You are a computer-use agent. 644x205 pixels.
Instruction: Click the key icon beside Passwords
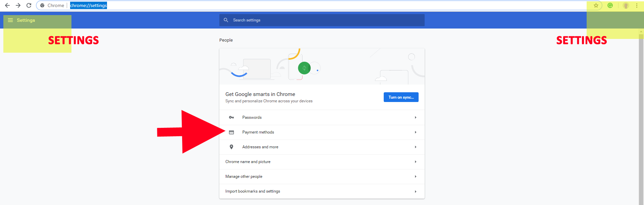click(231, 117)
